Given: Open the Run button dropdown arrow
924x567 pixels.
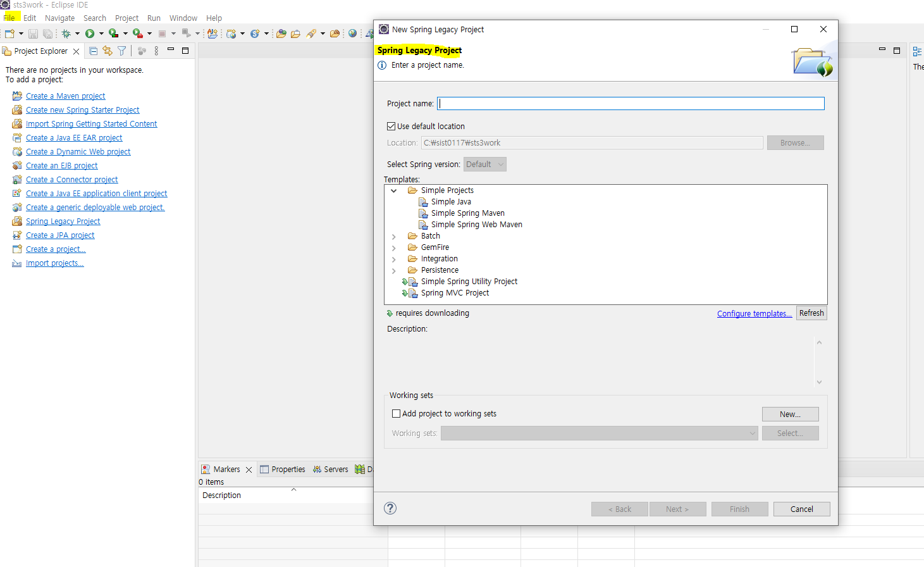Looking at the screenshot, I should (101, 34).
